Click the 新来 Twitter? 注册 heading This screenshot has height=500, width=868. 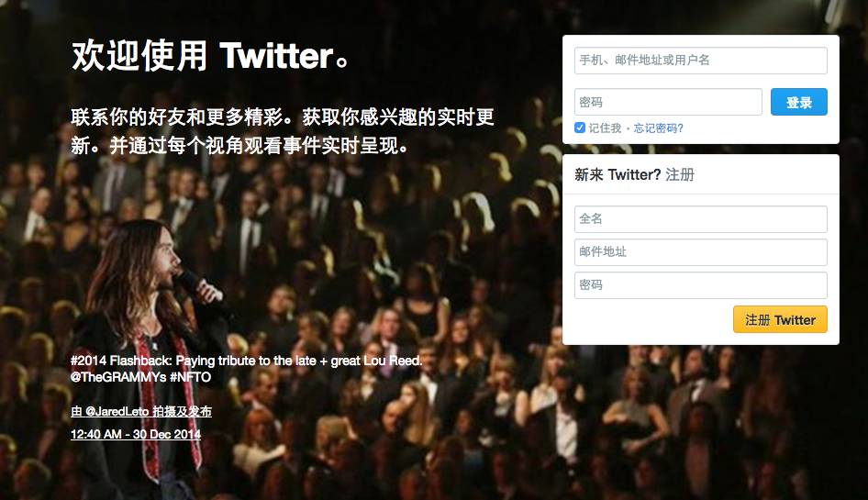click(634, 175)
